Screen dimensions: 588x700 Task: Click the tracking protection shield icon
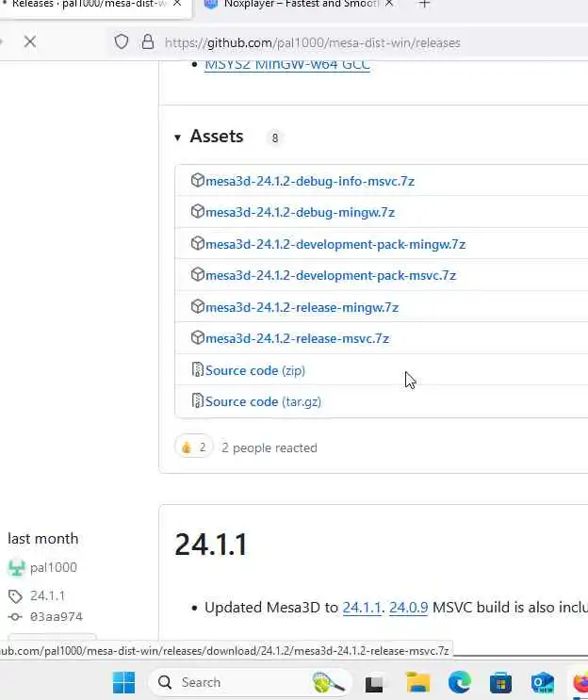(122, 42)
